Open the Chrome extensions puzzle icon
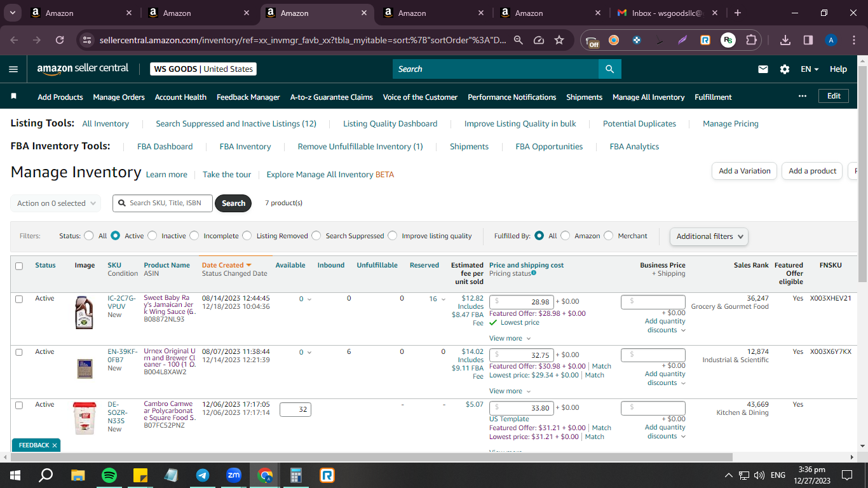The image size is (868, 488). click(751, 40)
